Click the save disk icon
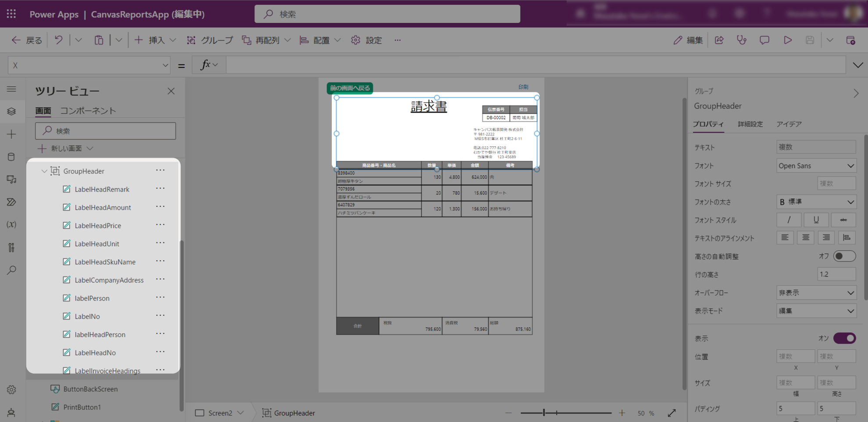The image size is (868, 422). click(x=810, y=40)
